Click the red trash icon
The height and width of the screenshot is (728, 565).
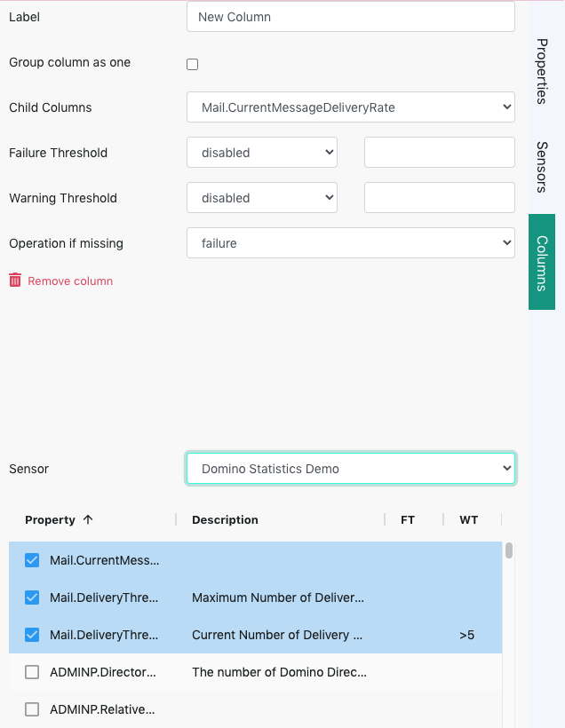click(x=15, y=281)
